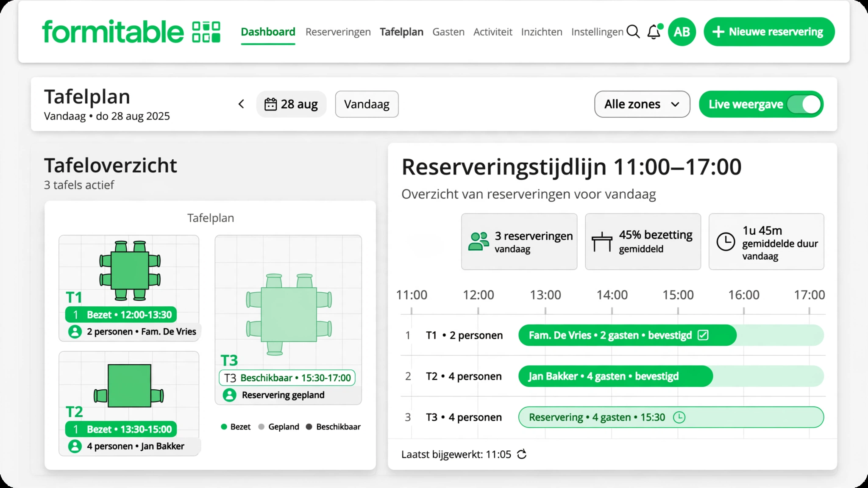Open Reservering 4 gasten 15:30 bar
Image resolution: width=868 pixels, height=488 pixels.
pos(671,417)
